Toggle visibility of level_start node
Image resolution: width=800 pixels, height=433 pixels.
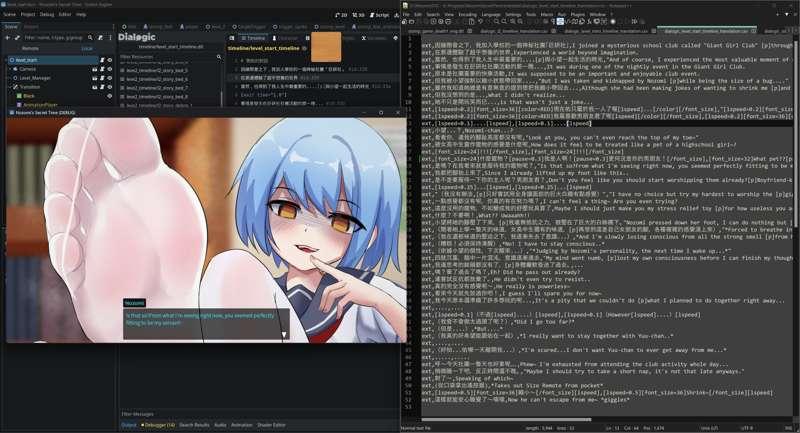[109, 60]
